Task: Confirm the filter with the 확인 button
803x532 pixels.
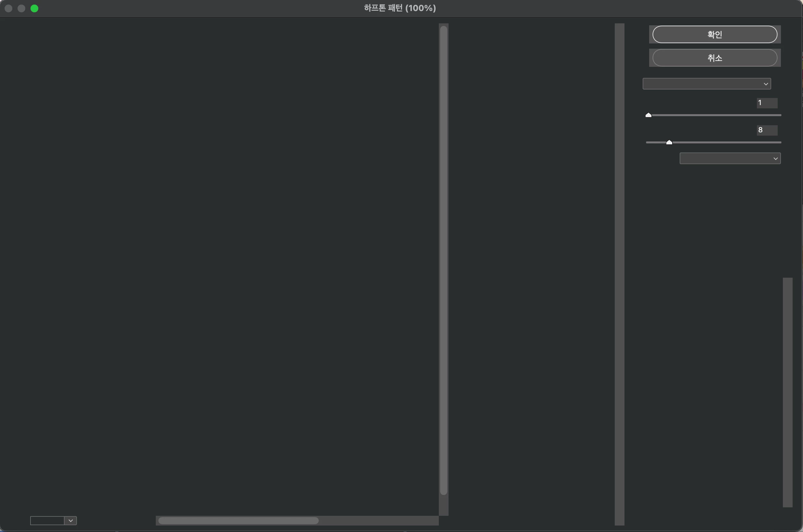Action: [714, 34]
